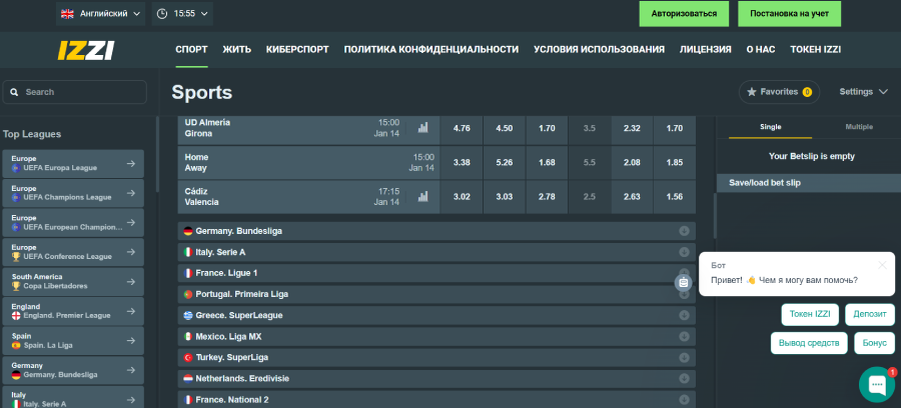The width and height of the screenshot is (901, 408).
Task: Close the bot greeting popup
Action: point(883,265)
